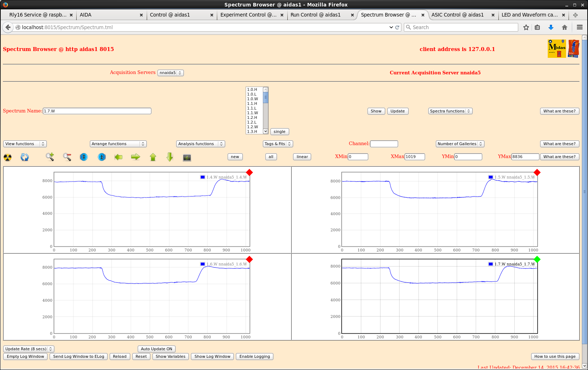Open the Update Rate (8 secs) dropdown
This screenshot has width=588, height=370.
coord(29,349)
